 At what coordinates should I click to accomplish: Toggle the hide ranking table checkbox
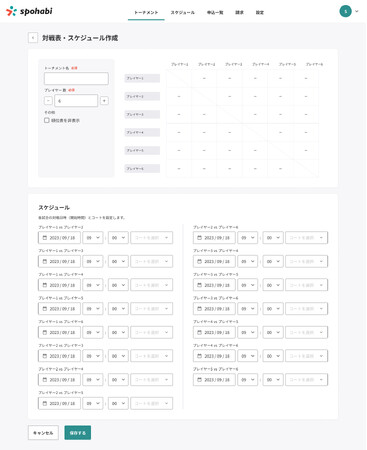[47, 120]
